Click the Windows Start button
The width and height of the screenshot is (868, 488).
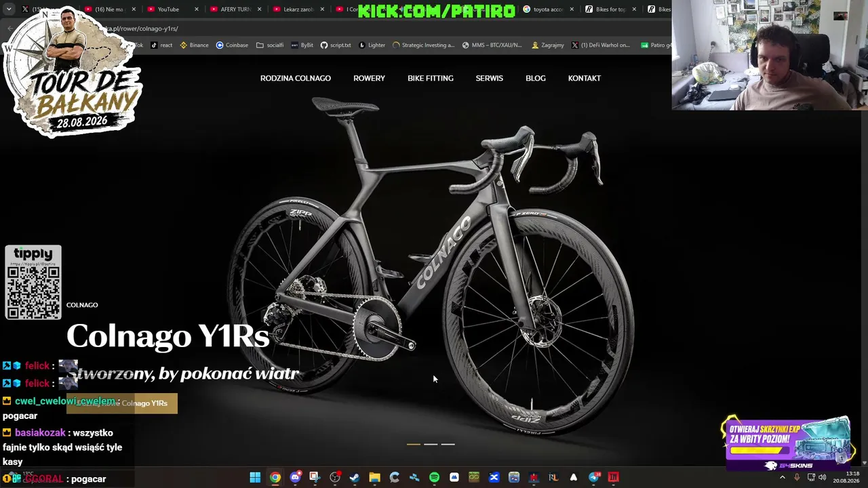pos(255,478)
